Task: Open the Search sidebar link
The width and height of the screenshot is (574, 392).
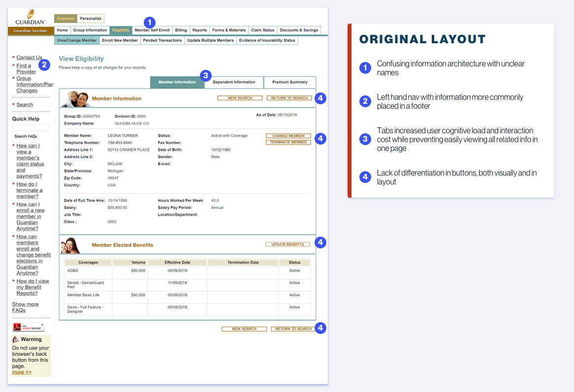Action: [25, 105]
